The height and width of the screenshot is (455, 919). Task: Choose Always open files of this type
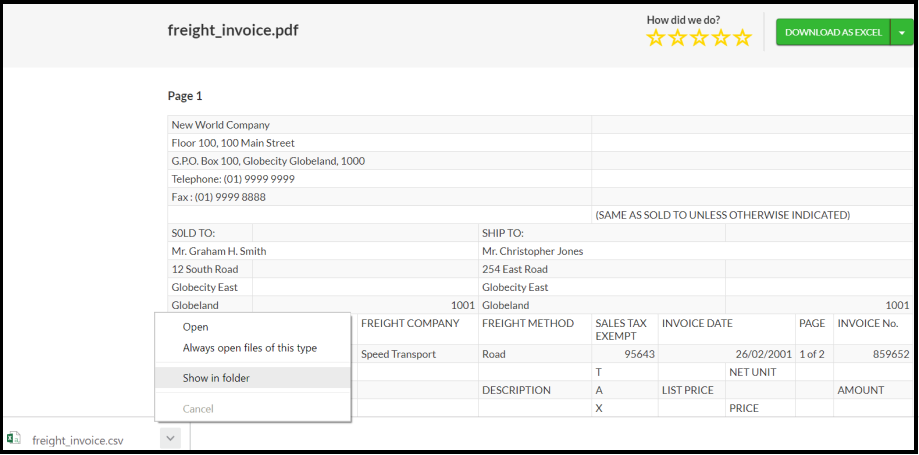point(250,348)
